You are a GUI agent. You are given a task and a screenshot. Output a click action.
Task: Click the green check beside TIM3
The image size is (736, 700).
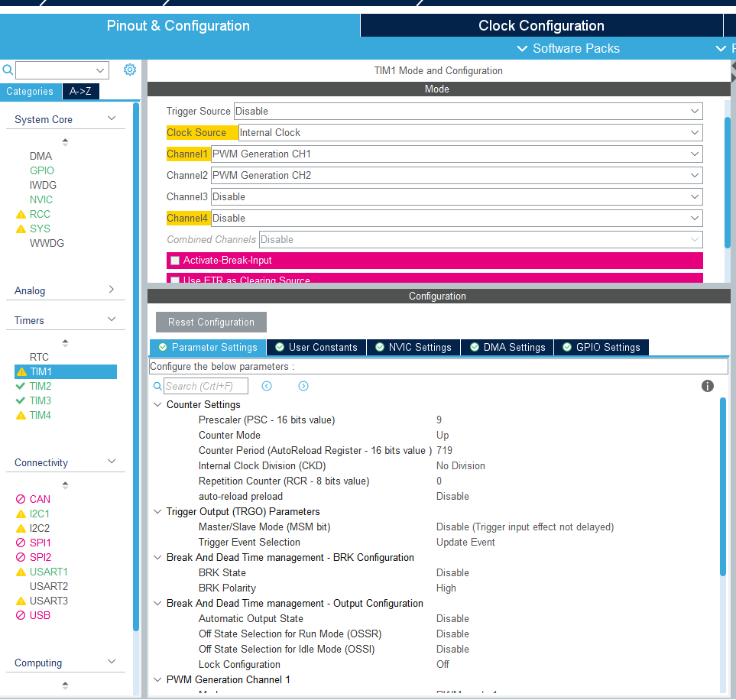pos(20,400)
